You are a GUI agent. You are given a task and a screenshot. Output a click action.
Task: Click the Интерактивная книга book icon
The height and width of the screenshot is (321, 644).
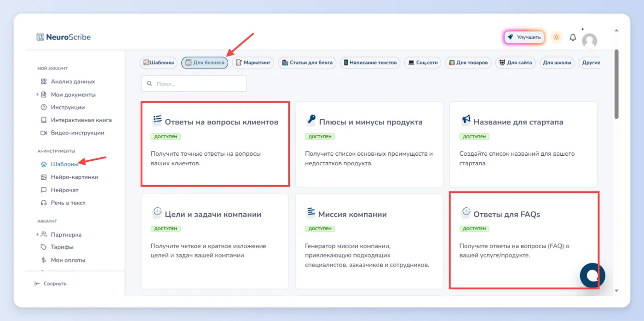(x=44, y=120)
